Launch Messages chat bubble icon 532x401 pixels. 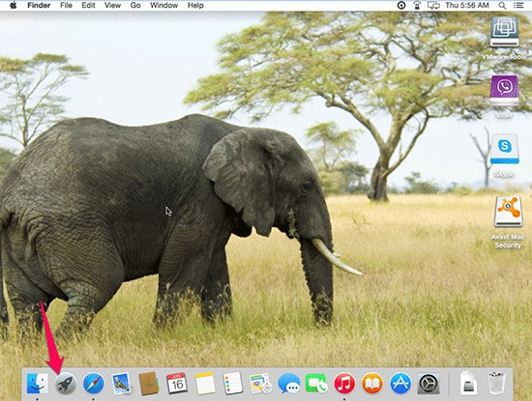coord(289,384)
